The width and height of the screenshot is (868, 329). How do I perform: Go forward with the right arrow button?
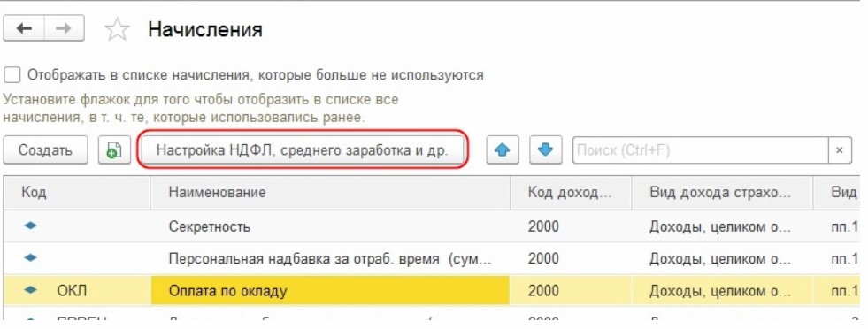click(65, 29)
